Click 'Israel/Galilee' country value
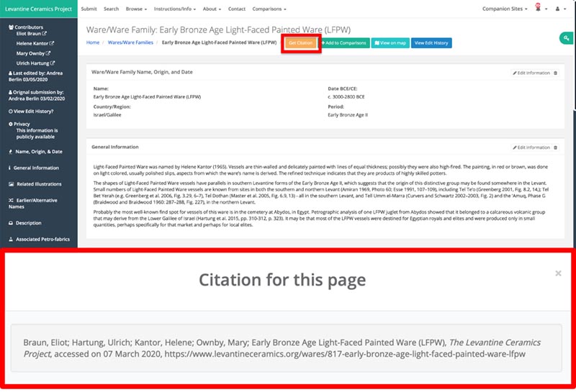 [x=107, y=115]
